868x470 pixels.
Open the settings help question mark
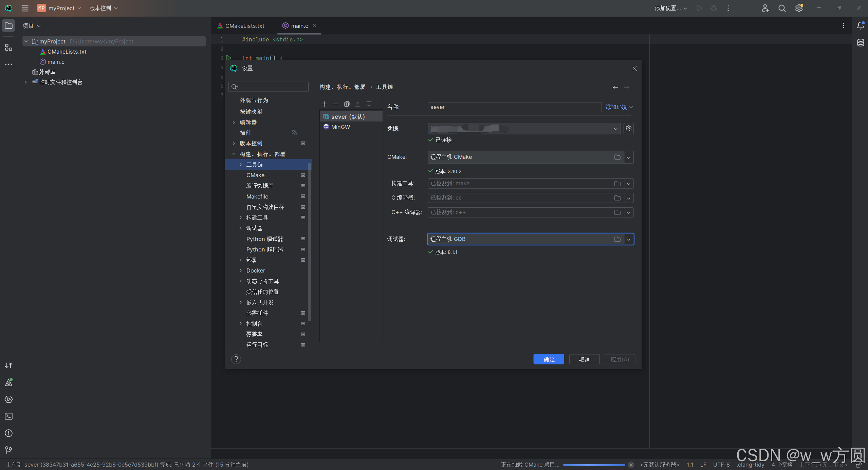[236, 359]
